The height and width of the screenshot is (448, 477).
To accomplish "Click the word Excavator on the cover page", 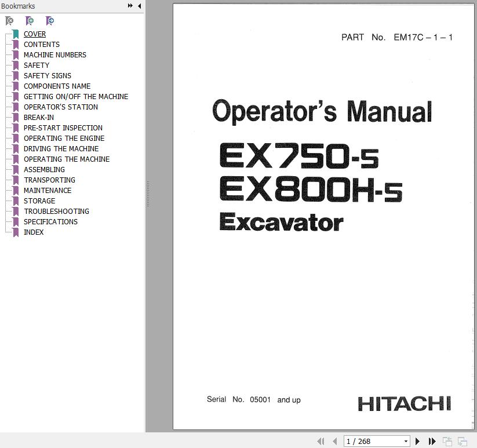I will coord(282,222).
